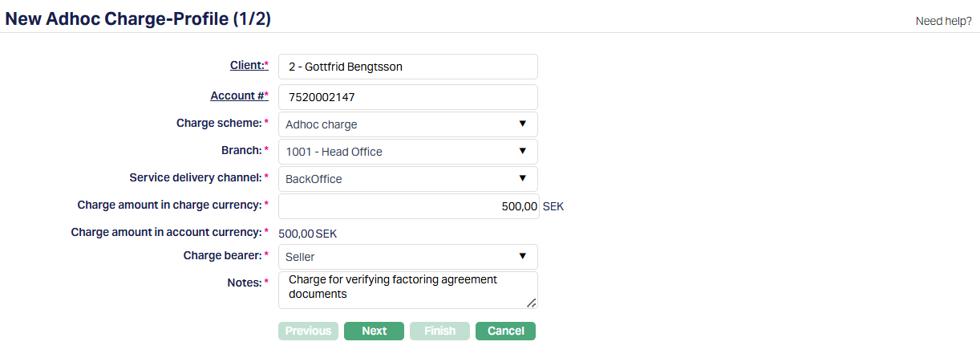Proceed with the Next button

(374, 331)
